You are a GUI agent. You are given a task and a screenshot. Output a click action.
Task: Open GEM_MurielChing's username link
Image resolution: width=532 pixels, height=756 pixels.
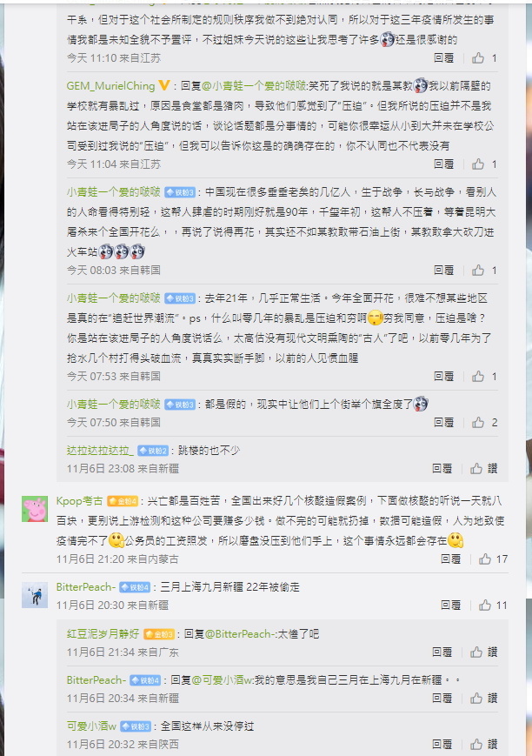[x=111, y=86]
